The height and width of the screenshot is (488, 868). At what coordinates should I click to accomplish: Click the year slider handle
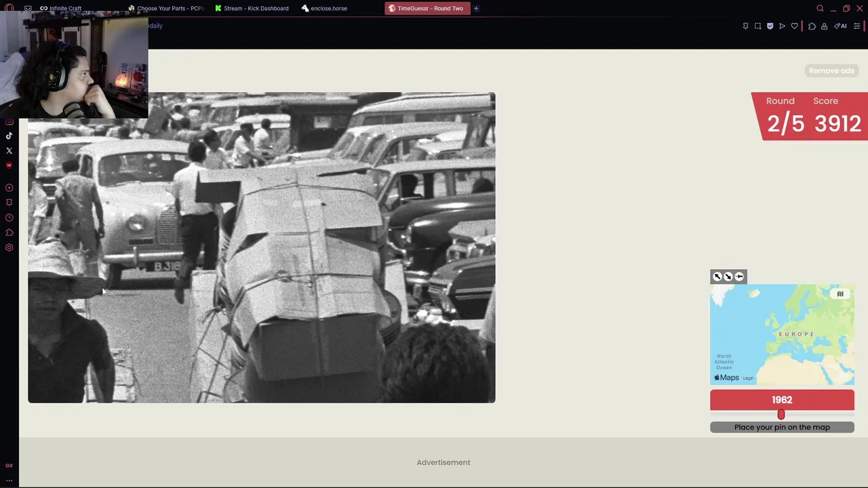point(781,414)
